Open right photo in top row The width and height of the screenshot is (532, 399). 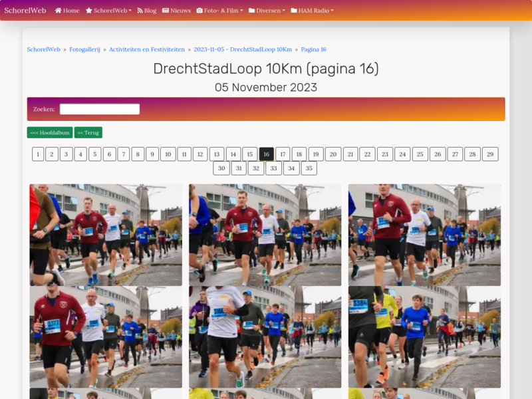[424, 235]
